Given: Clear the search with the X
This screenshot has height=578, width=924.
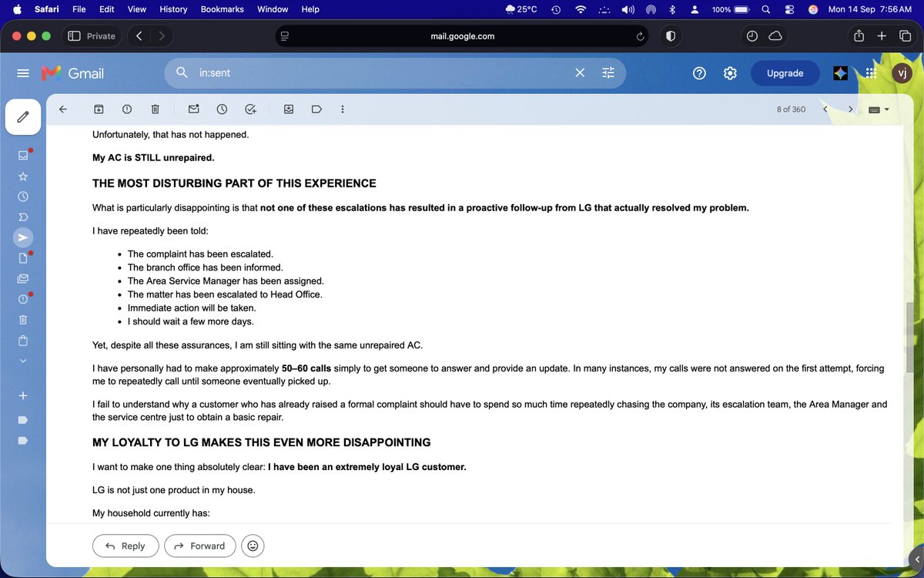Looking at the screenshot, I should [580, 72].
